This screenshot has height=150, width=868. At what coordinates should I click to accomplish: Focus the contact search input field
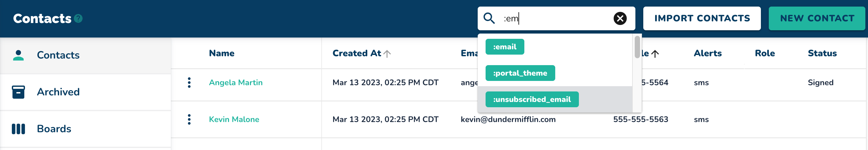[556, 18]
